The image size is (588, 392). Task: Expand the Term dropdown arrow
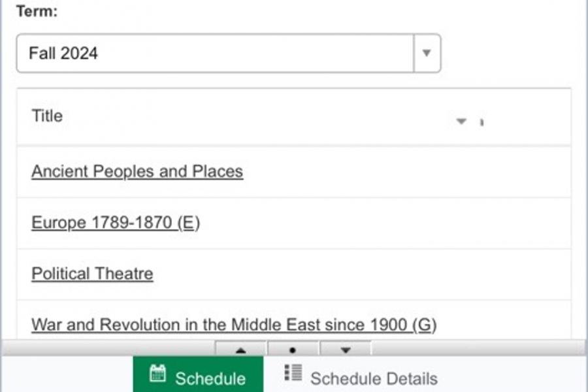(x=427, y=53)
